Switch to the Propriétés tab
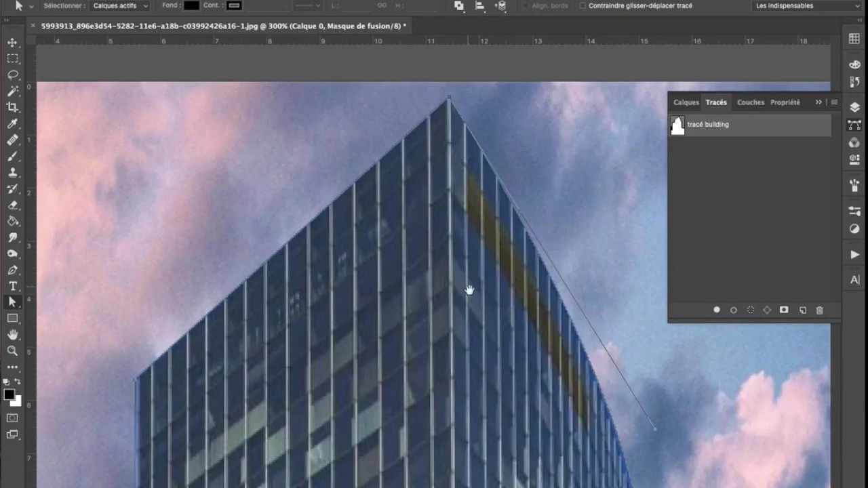 click(785, 102)
